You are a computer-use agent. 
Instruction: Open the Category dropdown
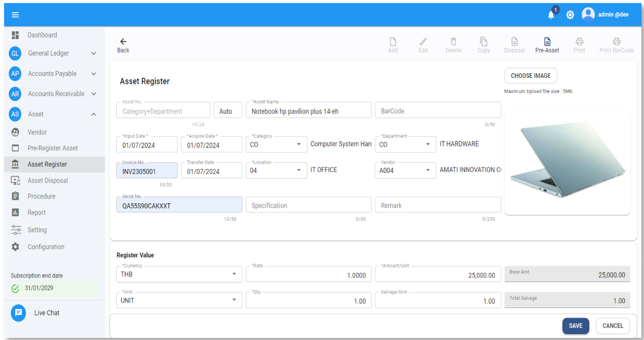[x=299, y=145]
